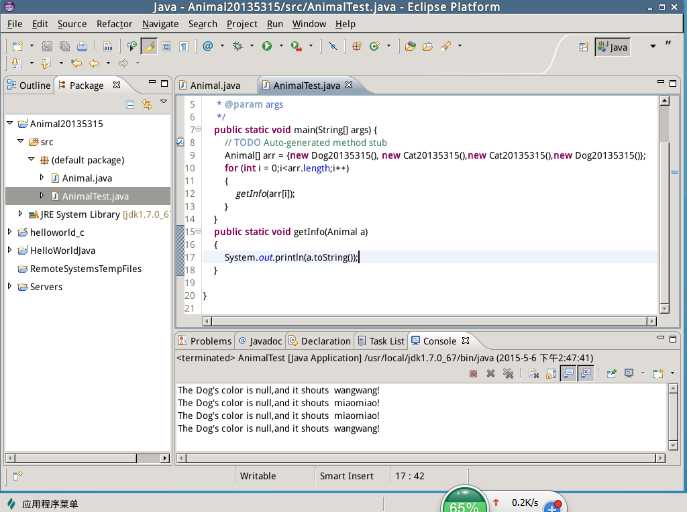This screenshot has width=687, height=512.
Task: Open the File menu
Action: coord(15,24)
